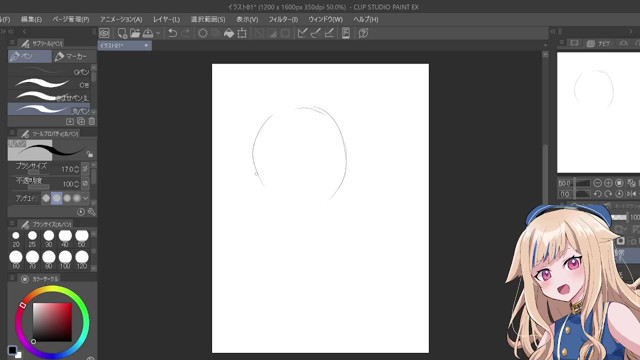Click the delete sub tool trash icon
The height and width of the screenshot is (360, 640).
[92, 121]
